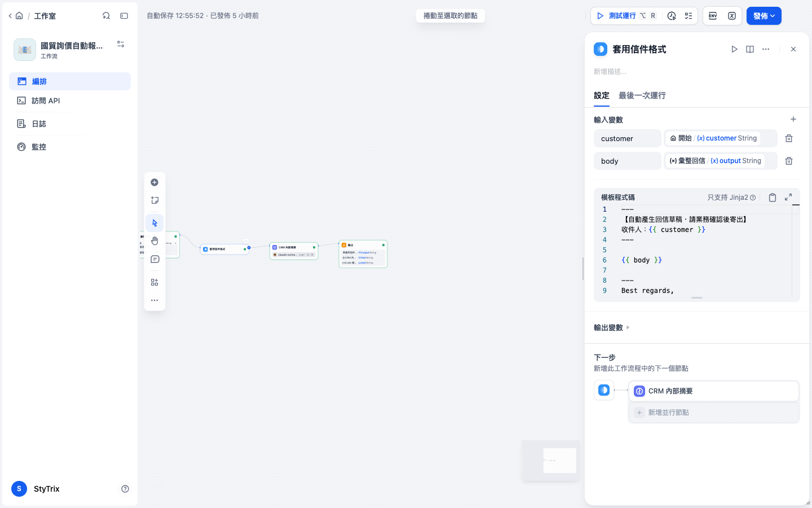Click the help question mark icon
This screenshot has width=812, height=508.
point(125,489)
